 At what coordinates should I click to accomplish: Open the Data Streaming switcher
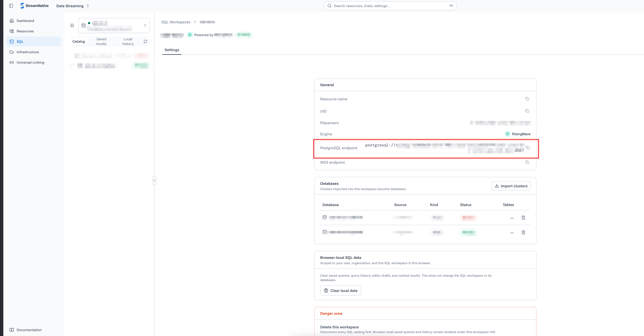73,6
